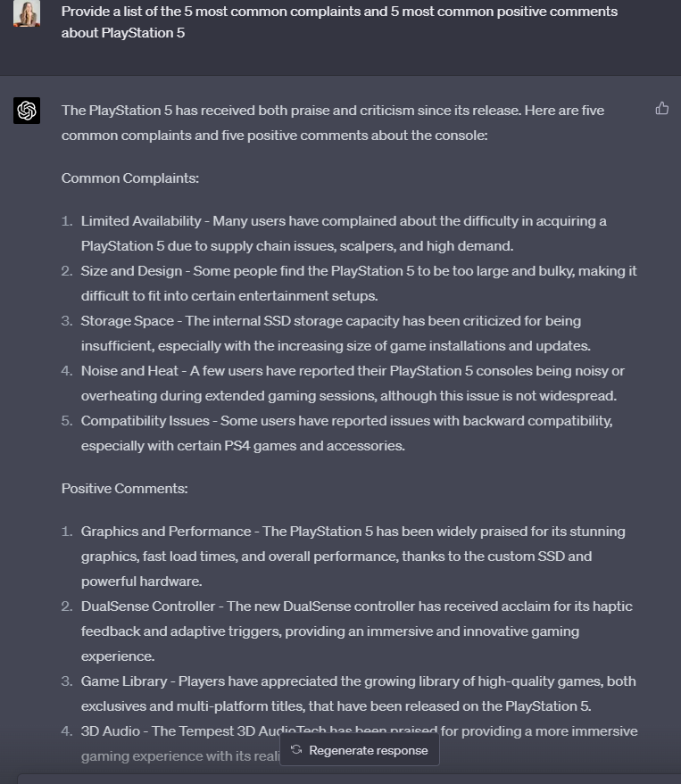The width and height of the screenshot is (681, 784).
Task: Click the thumbs up icon on the response
Action: 661,109
